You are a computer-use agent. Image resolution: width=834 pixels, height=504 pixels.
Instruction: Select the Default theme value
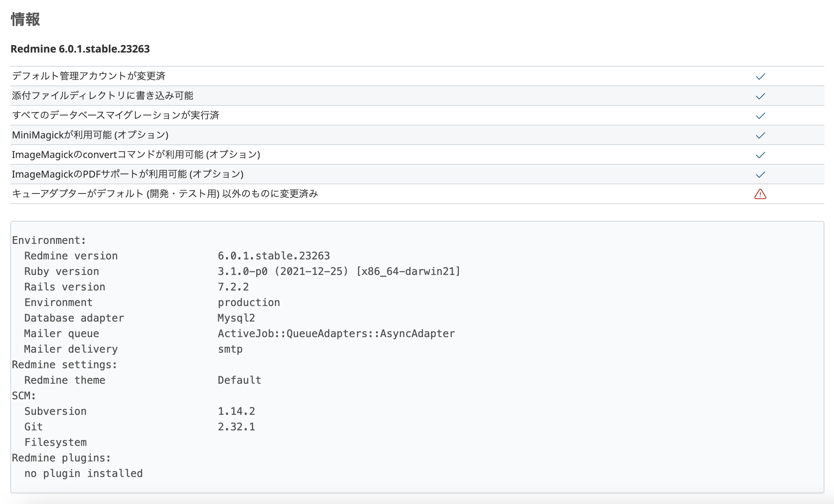click(x=239, y=380)
